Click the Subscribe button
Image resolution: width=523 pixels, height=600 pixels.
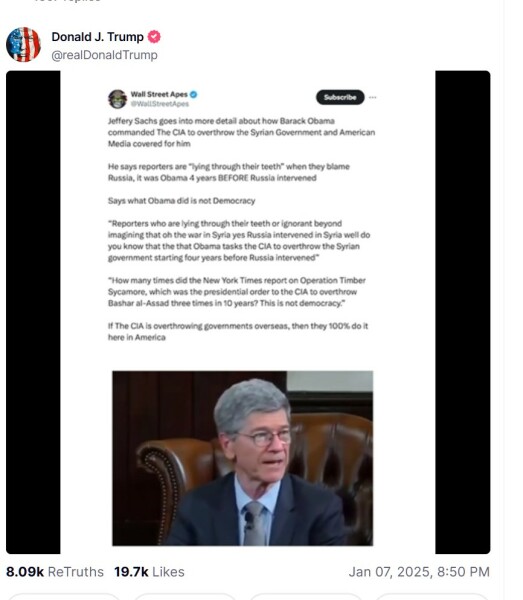(x=340, y=97)
